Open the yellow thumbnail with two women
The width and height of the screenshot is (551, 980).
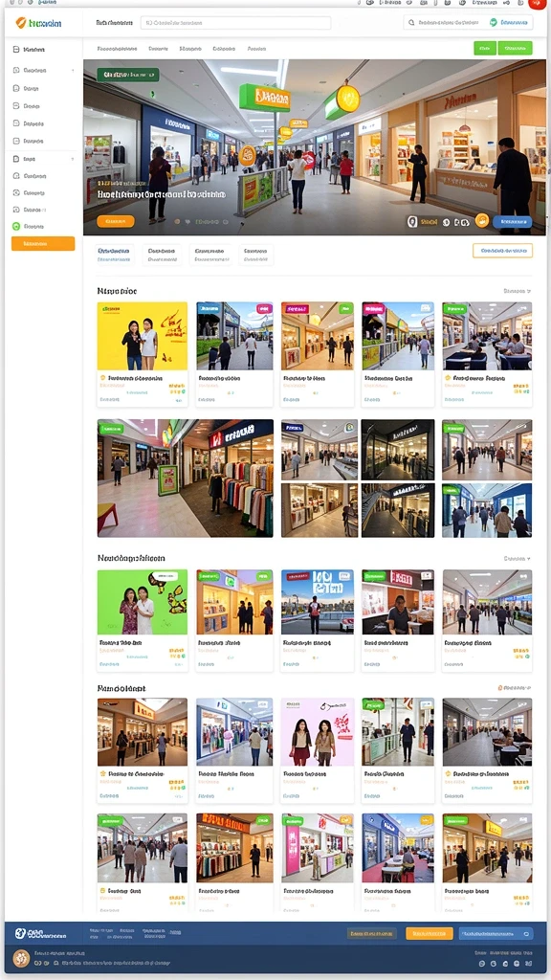(x=143, y=336)
